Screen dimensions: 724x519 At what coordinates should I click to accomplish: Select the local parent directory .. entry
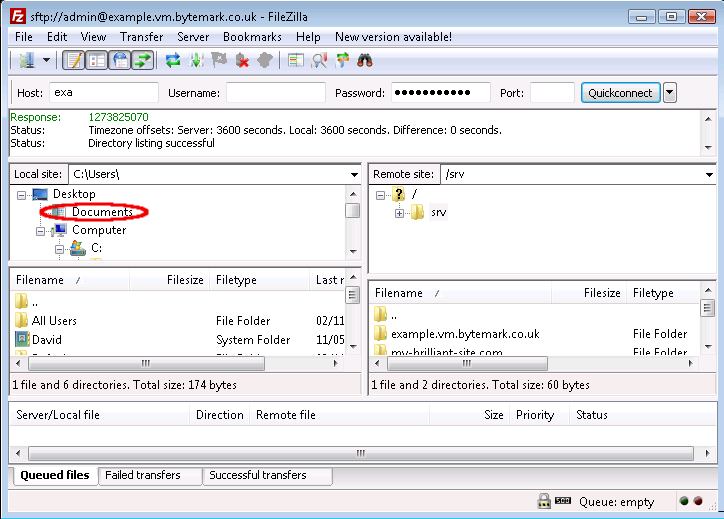click(x=27, y=302)
